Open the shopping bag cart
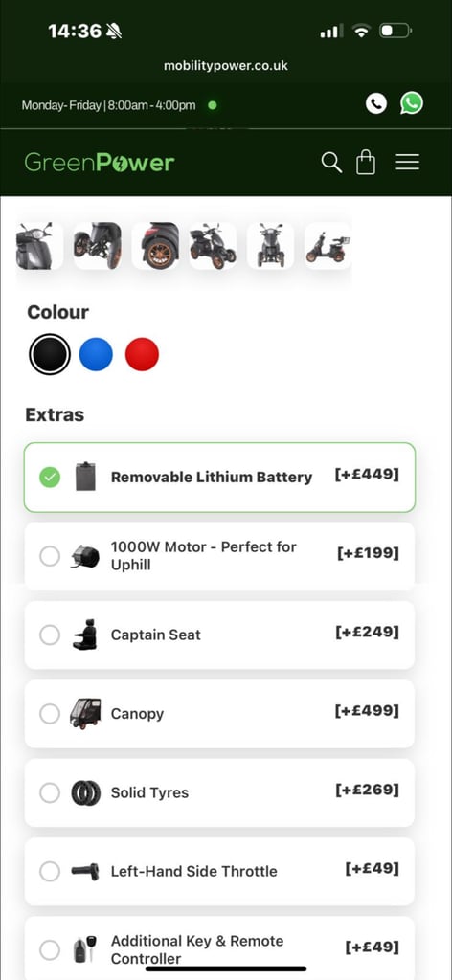This screenshot has height=980, width=452. pos(366,163)
